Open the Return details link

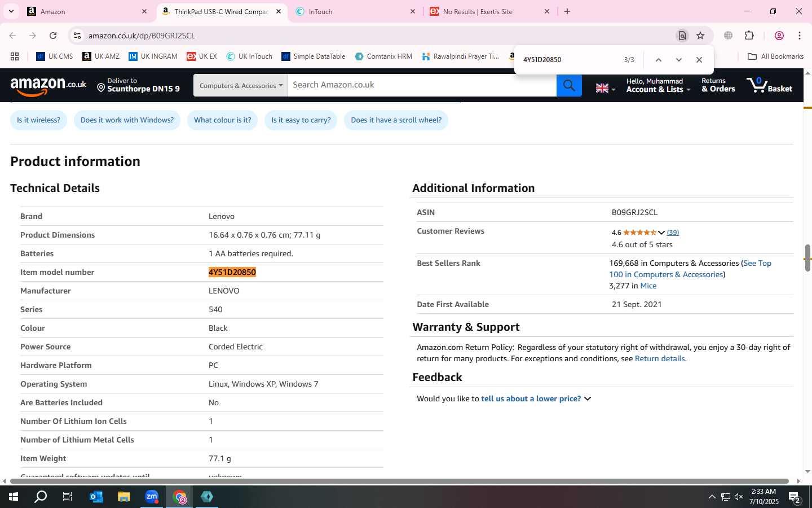pyautogui.click(x=660, y=359)
